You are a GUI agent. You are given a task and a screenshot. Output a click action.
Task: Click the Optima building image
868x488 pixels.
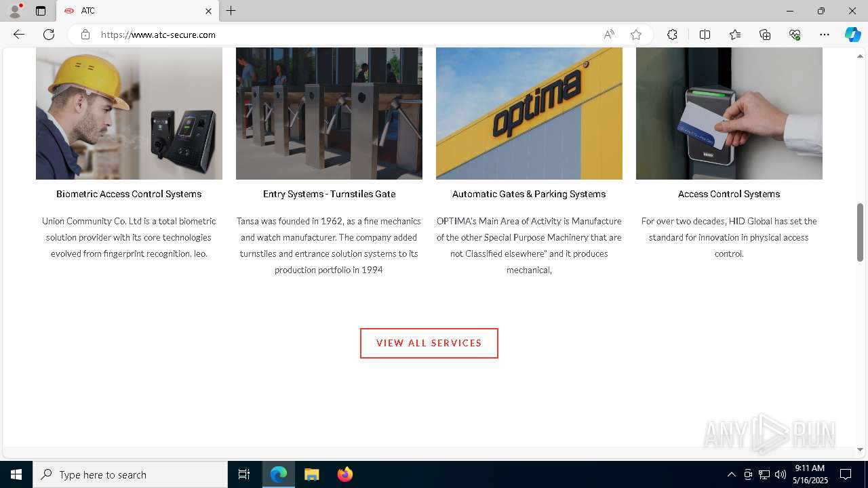click(529, 113)
